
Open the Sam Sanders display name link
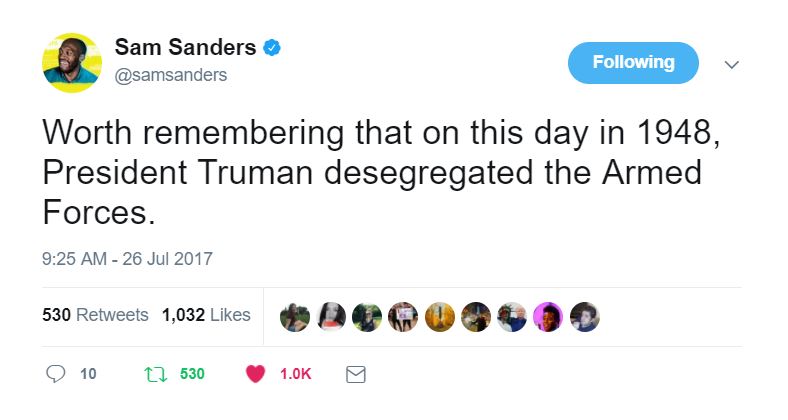click(x=187, y=47)
